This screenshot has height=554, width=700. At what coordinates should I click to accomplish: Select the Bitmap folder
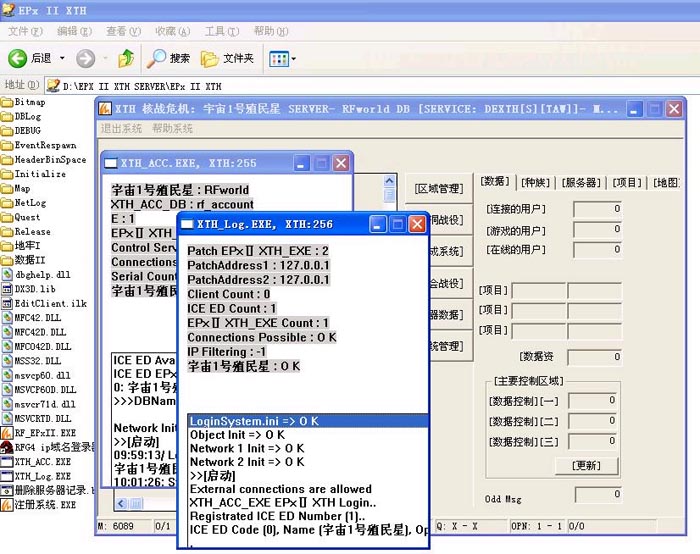29,102
